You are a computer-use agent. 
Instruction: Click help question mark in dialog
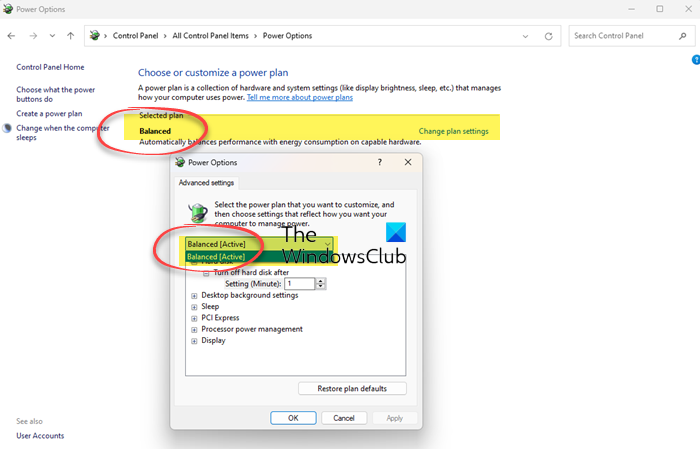pyautogui.click(x=379, y=162)
